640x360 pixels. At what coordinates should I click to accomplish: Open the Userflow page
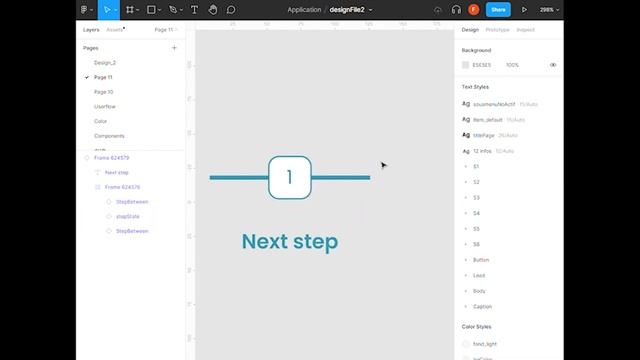[105, 107]
